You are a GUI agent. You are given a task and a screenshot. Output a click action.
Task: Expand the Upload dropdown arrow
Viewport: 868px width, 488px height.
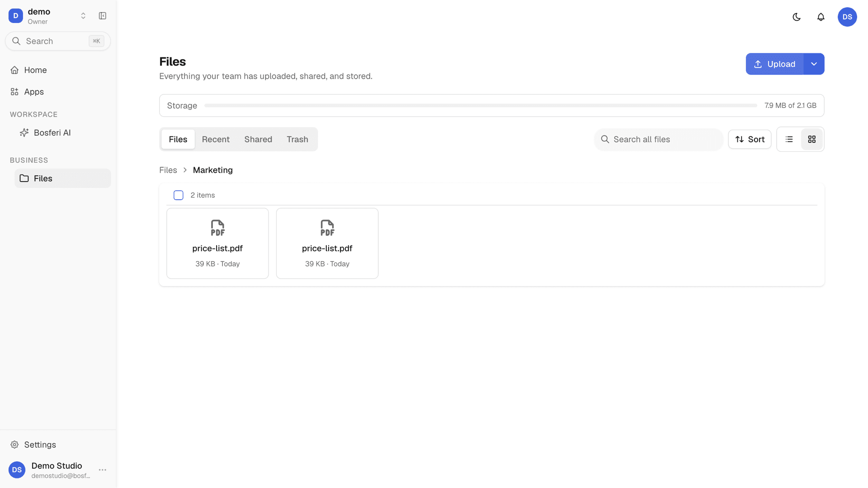(x=814, y=64)
